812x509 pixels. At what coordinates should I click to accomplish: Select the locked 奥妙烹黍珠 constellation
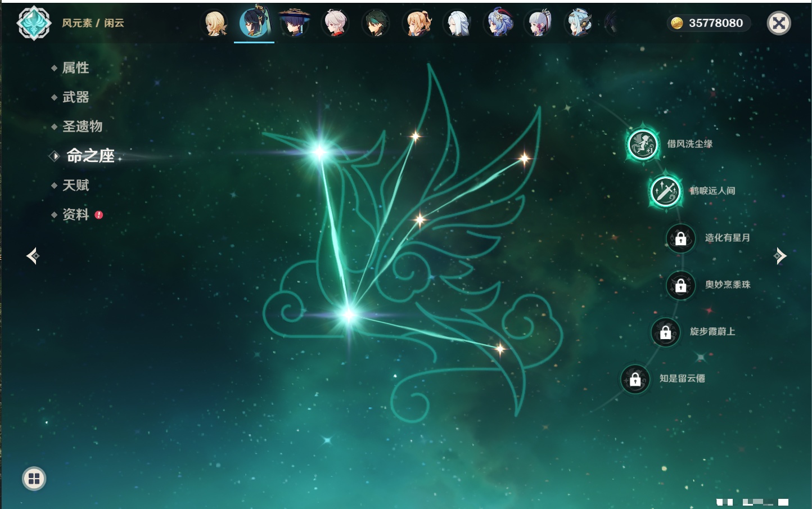680,285
